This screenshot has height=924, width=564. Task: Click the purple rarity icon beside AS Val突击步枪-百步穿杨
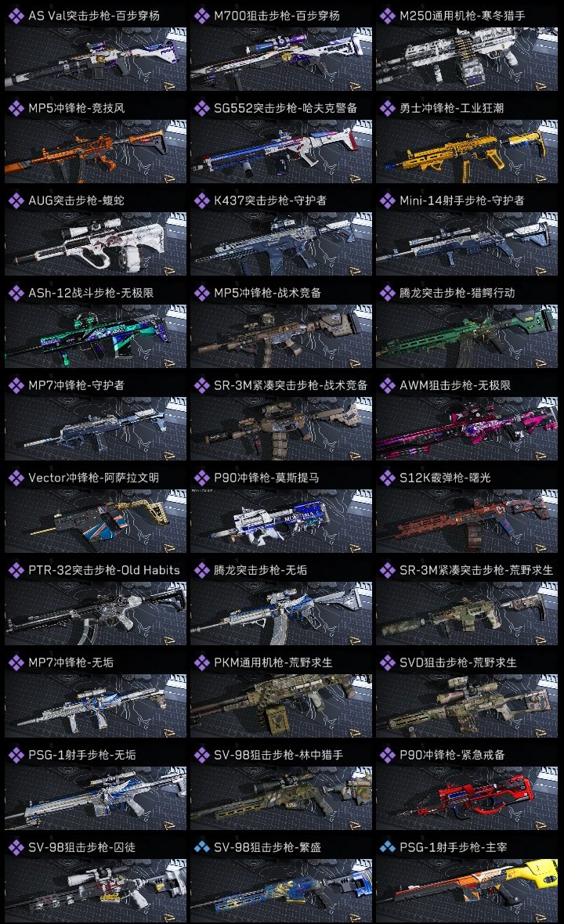tap(16, 16)
